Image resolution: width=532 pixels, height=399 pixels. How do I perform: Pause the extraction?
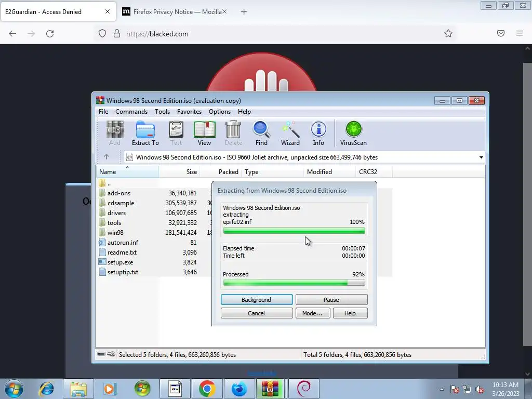point(331,300)
